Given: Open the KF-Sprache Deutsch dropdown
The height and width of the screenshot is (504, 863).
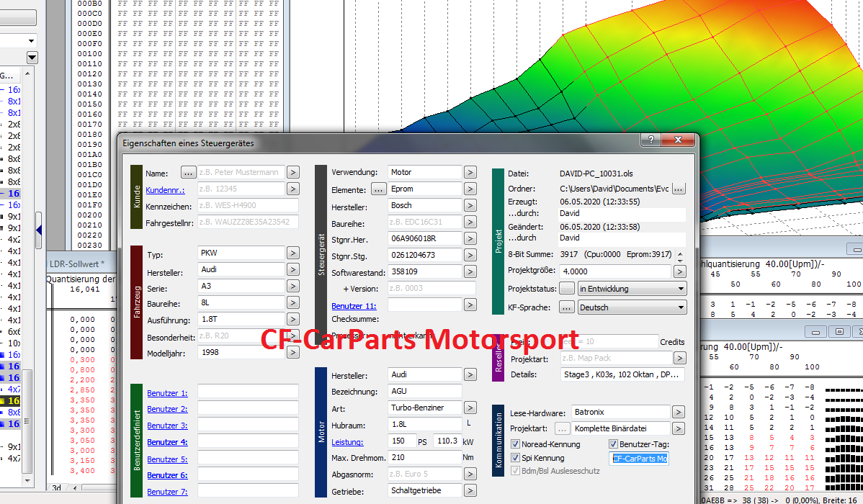Looking at the screenshot, I should point(632,307).
